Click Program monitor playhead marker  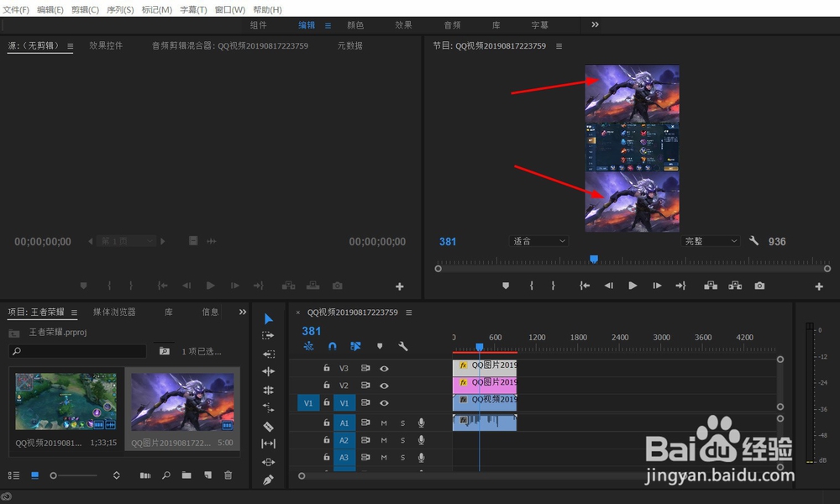click(594, 260)
